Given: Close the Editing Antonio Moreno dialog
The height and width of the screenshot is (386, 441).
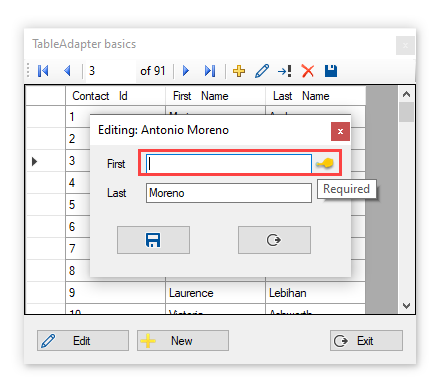Looking at the screenshot, I should [340, 131].
